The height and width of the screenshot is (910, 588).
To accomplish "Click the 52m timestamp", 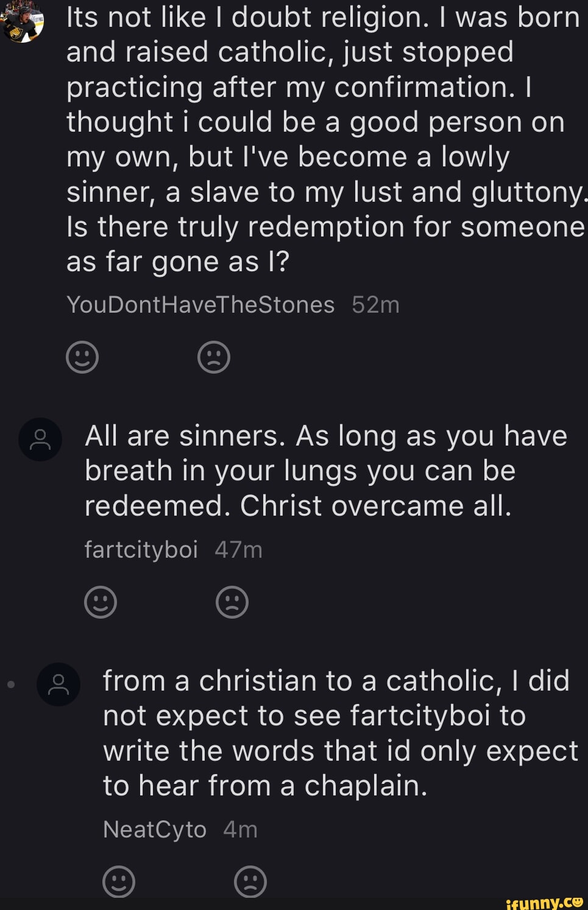I will [x=375, y=305].
